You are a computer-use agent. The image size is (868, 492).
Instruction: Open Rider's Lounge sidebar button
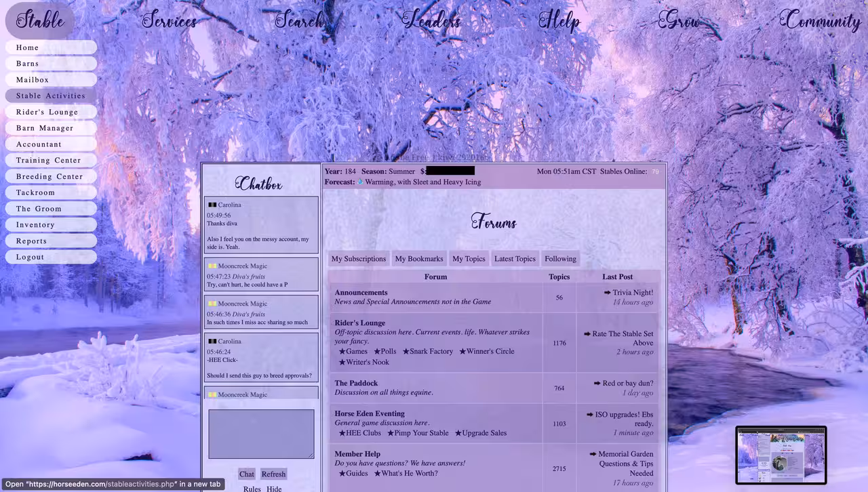[x=52, y=112]
